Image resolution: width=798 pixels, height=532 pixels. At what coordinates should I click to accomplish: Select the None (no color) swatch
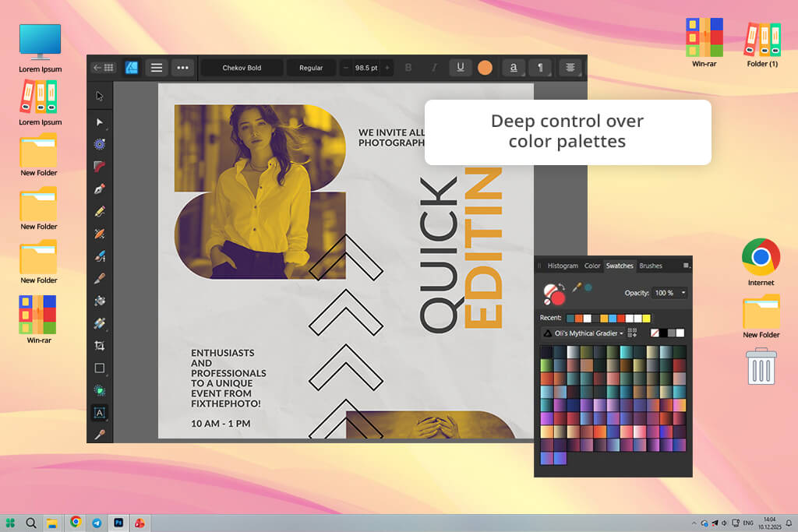[655, 333]
